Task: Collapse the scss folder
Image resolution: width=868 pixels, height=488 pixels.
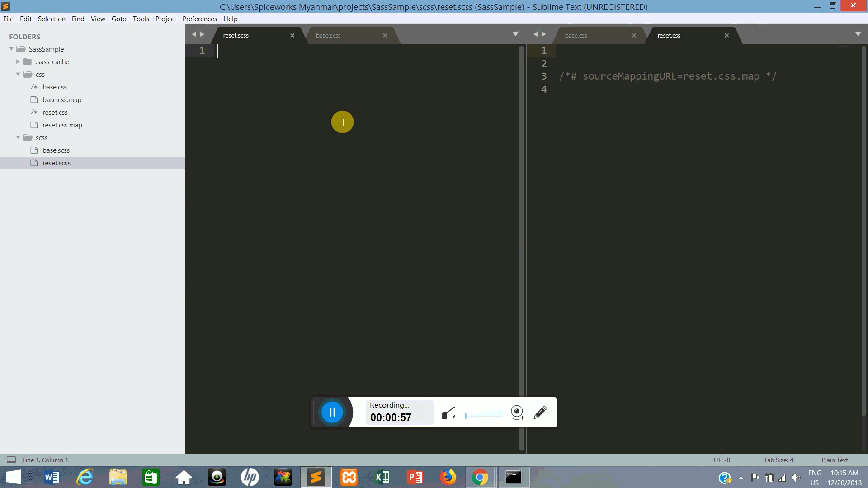Action: pyautogui.click(x=18, y=137)
